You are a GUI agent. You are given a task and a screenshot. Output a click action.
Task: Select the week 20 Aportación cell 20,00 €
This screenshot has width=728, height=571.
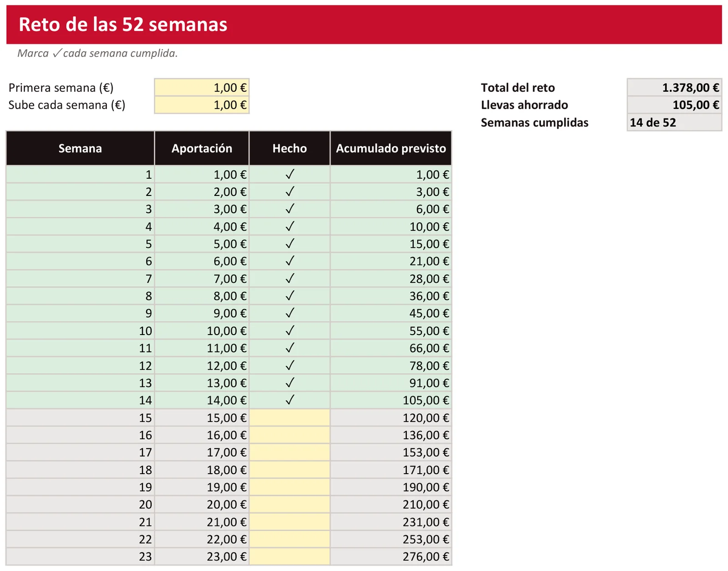[202, 505]
